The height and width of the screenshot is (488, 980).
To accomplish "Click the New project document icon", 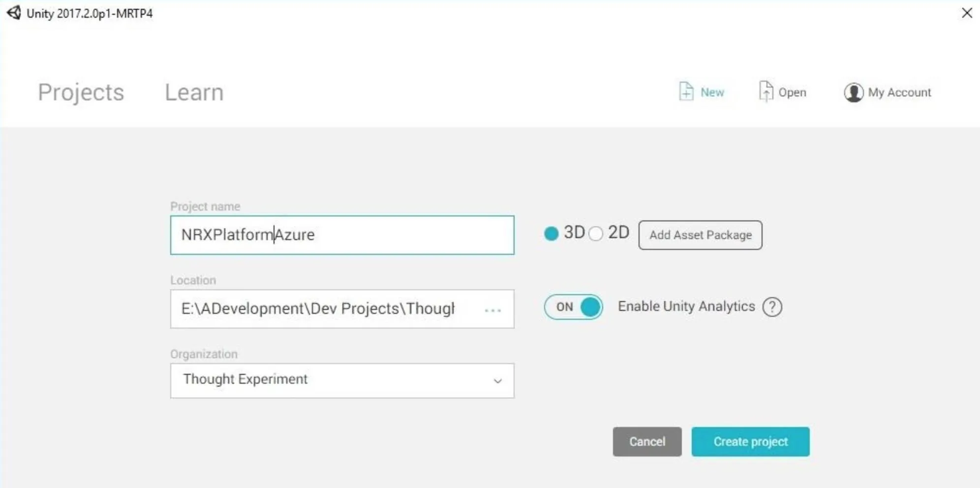I will [686, 91].
